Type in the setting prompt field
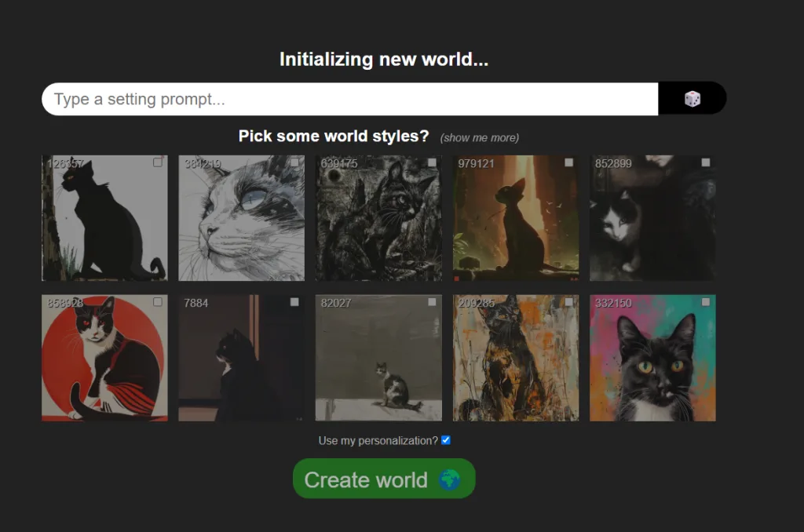804x532 pixels. [349, 100]
